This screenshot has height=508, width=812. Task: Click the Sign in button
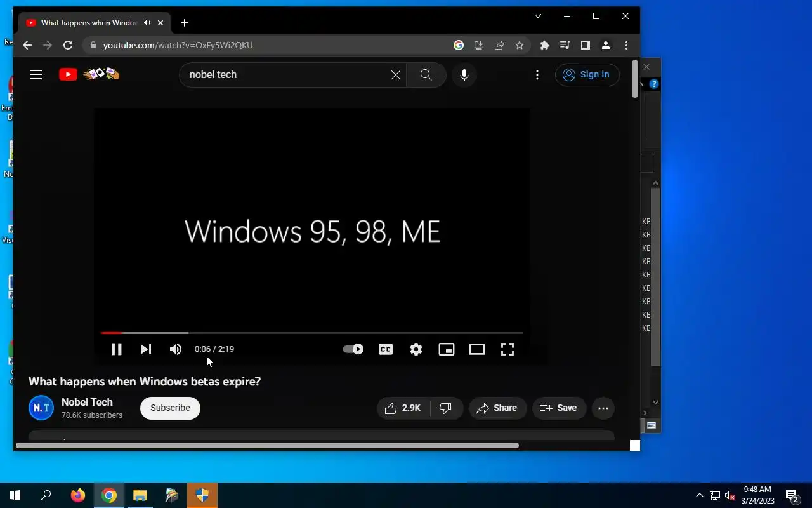[587, 75]
